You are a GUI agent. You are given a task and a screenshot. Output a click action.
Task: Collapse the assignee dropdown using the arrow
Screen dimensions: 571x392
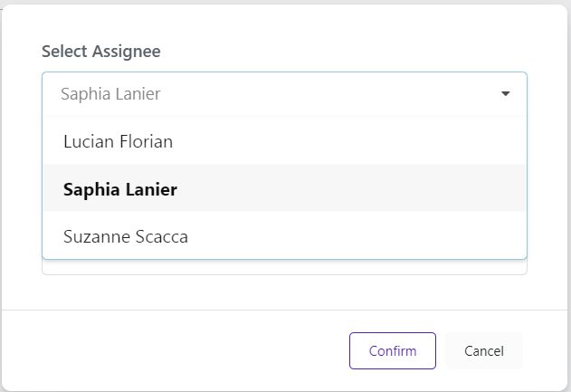(505, 93)
